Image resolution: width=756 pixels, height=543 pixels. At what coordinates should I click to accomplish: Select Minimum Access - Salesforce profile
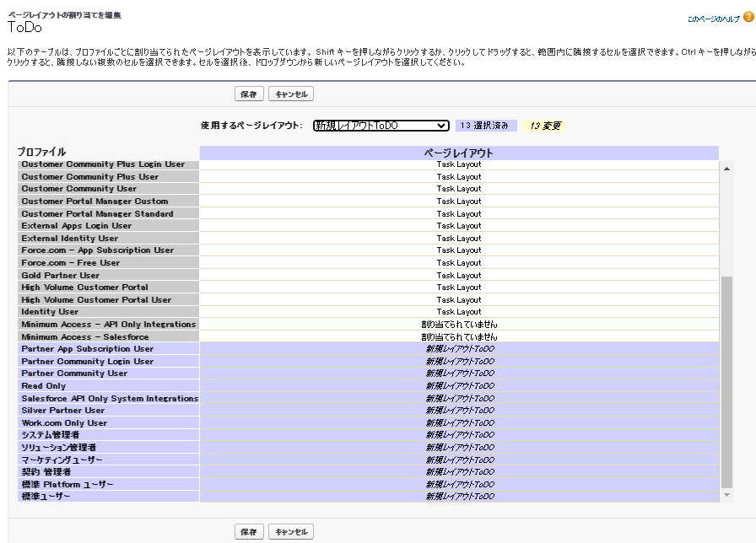[x=109, y=336]
